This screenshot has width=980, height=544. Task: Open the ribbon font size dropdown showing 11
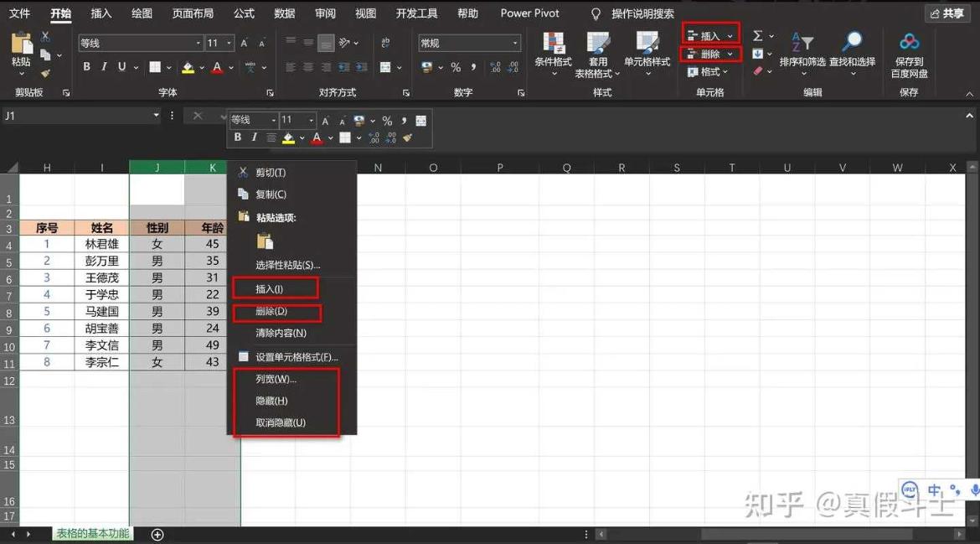coord(230,43)
